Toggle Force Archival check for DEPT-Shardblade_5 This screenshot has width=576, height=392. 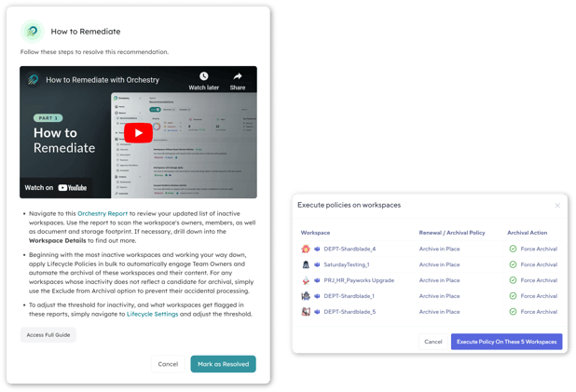pos(513,311)
